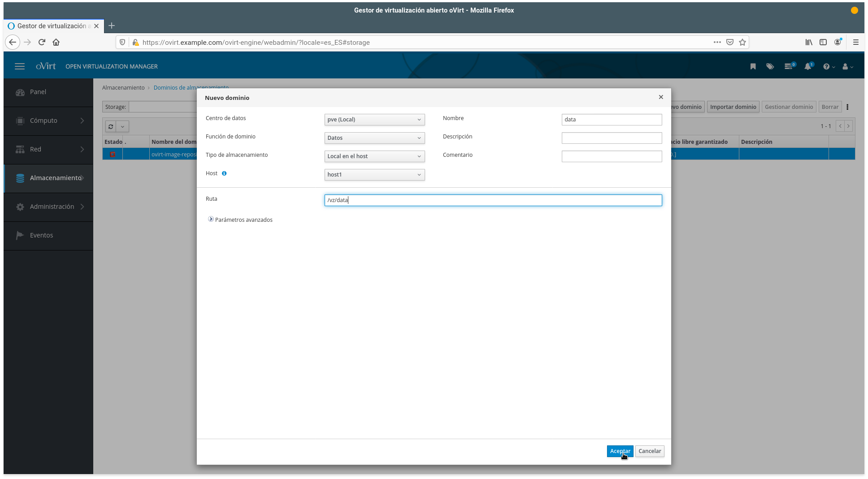Open Tipo de almacenamiento dropdown
868x479 pixels.
tap(374, 156)
